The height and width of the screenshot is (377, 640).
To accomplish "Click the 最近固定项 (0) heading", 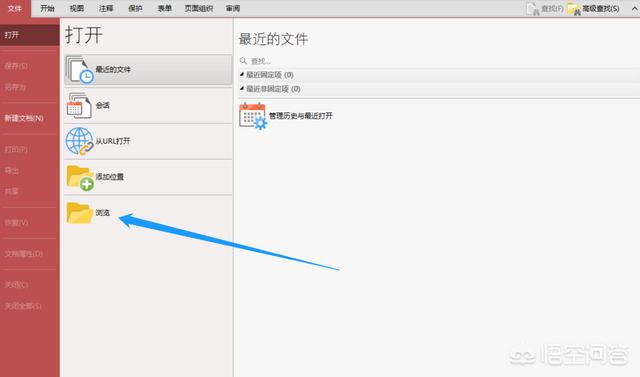I will (270, 75).
